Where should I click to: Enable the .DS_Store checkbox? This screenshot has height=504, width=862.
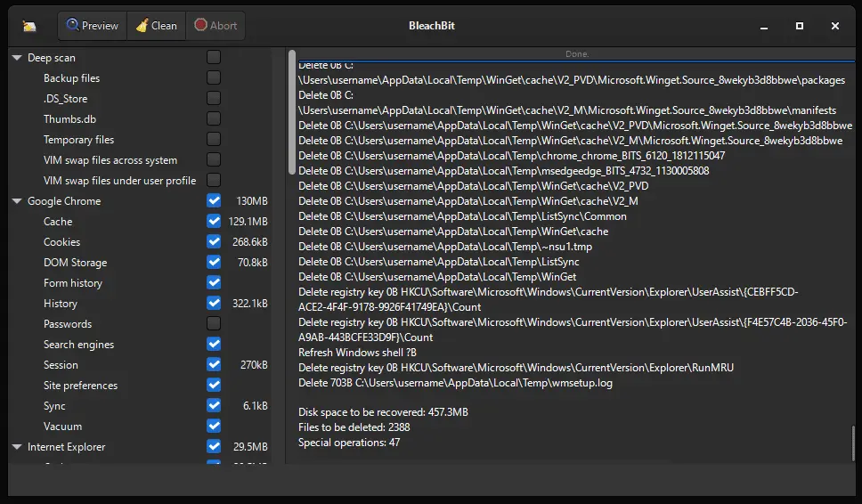(x=214, y=98)
